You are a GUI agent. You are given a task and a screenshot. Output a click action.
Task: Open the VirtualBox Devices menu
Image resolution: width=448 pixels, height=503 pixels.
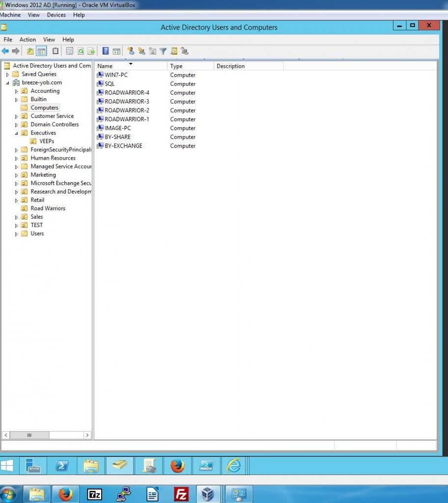coord(56,15)
